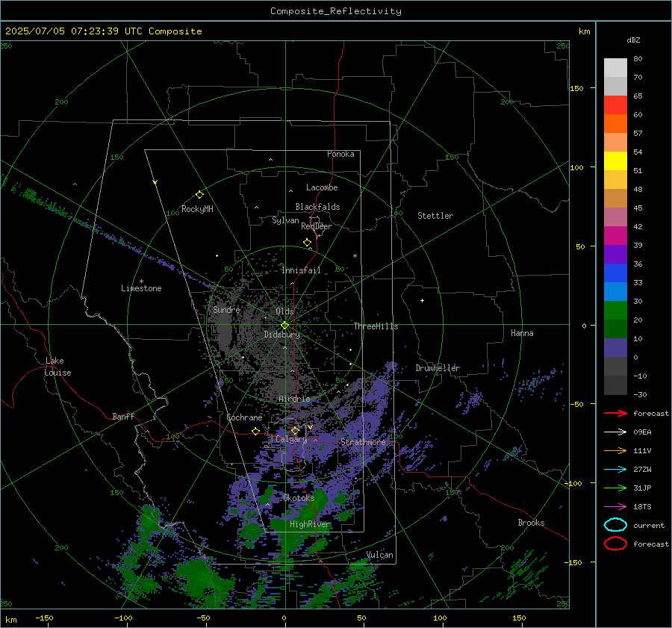The height and width of the screenshot is (628, 672).
Task: Click the yellow diamond marker above Calgary
Action: (x=295, y=430)
